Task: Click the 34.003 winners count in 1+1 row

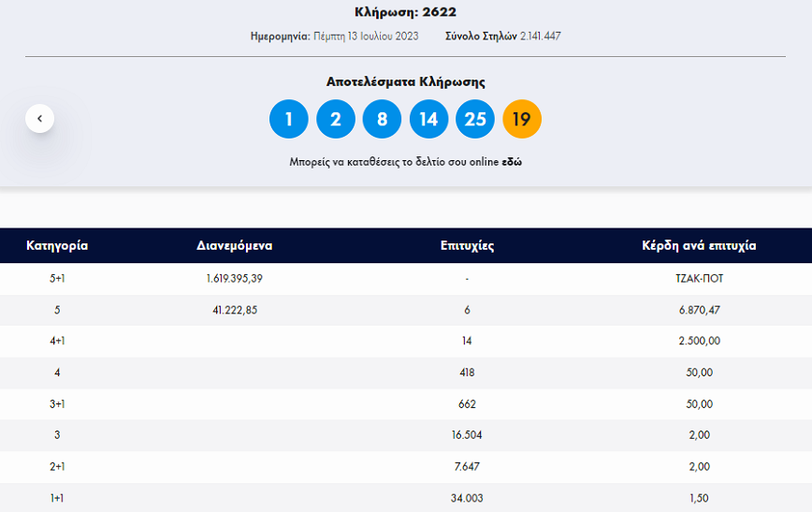Action: 467,498
